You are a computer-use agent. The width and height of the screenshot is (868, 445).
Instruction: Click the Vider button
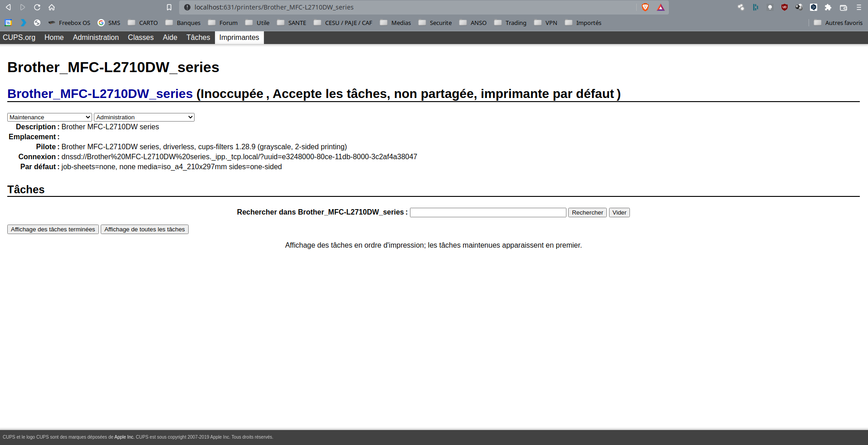coord(619,212)
